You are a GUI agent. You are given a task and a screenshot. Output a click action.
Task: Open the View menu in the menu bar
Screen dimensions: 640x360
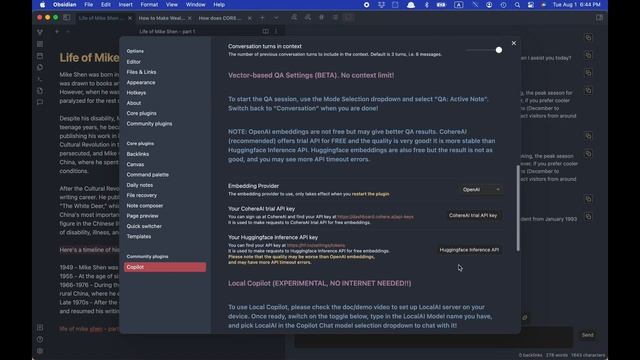click(x=171, y=4)
